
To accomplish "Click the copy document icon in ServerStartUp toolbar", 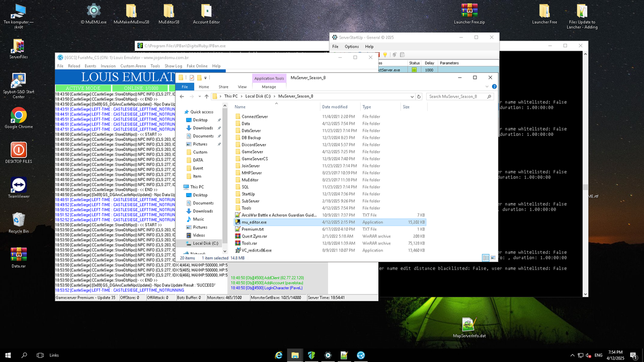I will click(x=402, y=54).
